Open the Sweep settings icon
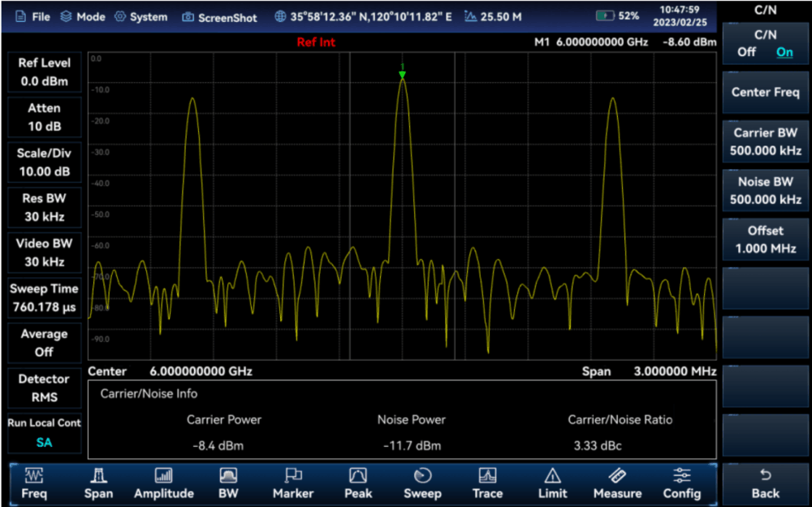The image size is (812, 507). pos(422,476)
